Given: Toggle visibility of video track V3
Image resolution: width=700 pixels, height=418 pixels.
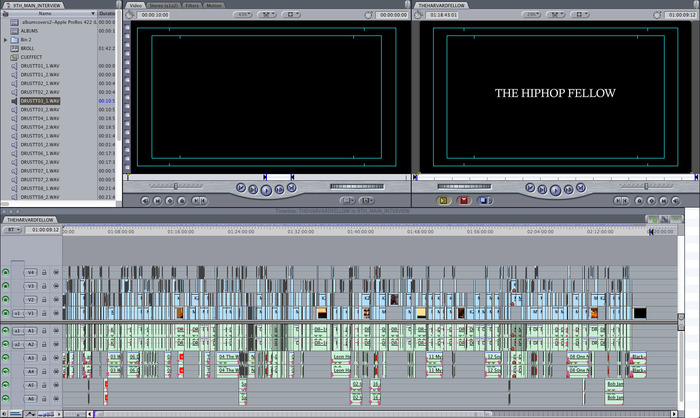Looking at the screenshot, I should coord(5,286).
